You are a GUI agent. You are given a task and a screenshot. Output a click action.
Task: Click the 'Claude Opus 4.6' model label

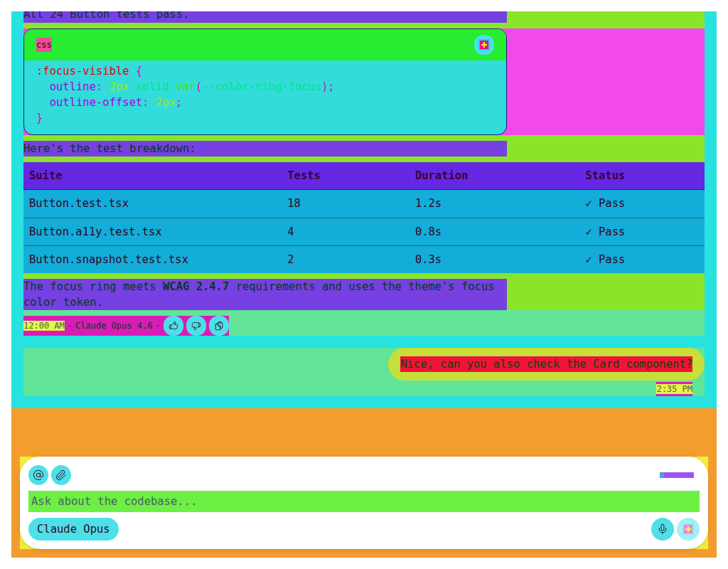(x=114, y=326)
